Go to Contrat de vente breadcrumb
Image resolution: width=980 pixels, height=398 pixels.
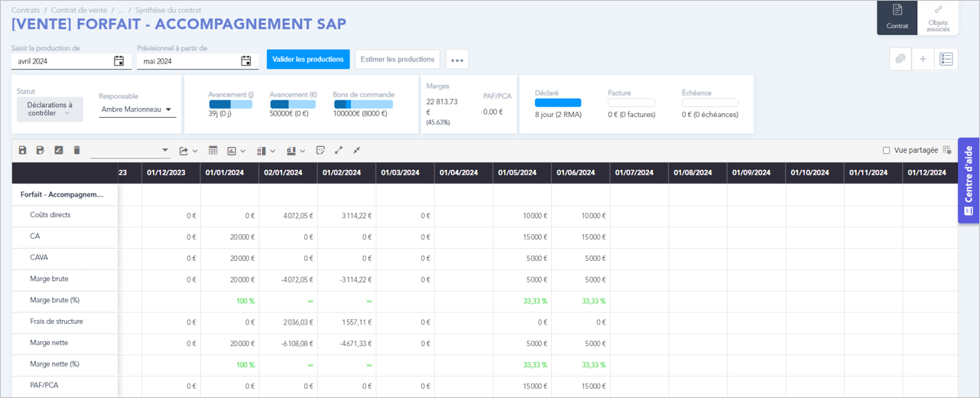click(79, 11)
